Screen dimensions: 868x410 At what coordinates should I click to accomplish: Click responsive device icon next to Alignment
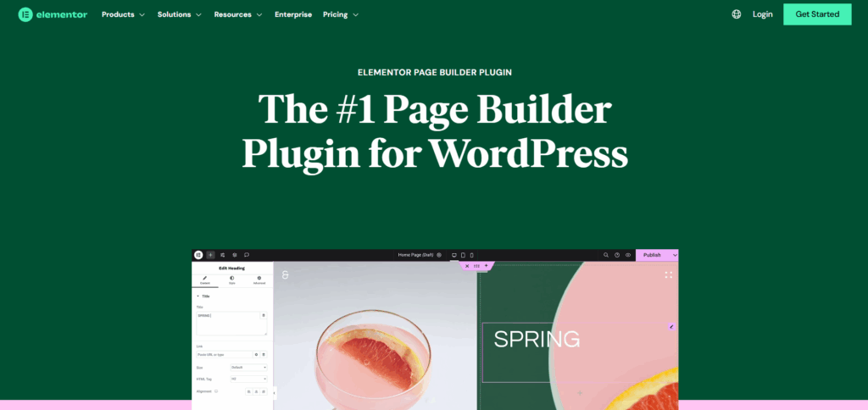pyautogui.click(x=216, y=391)
